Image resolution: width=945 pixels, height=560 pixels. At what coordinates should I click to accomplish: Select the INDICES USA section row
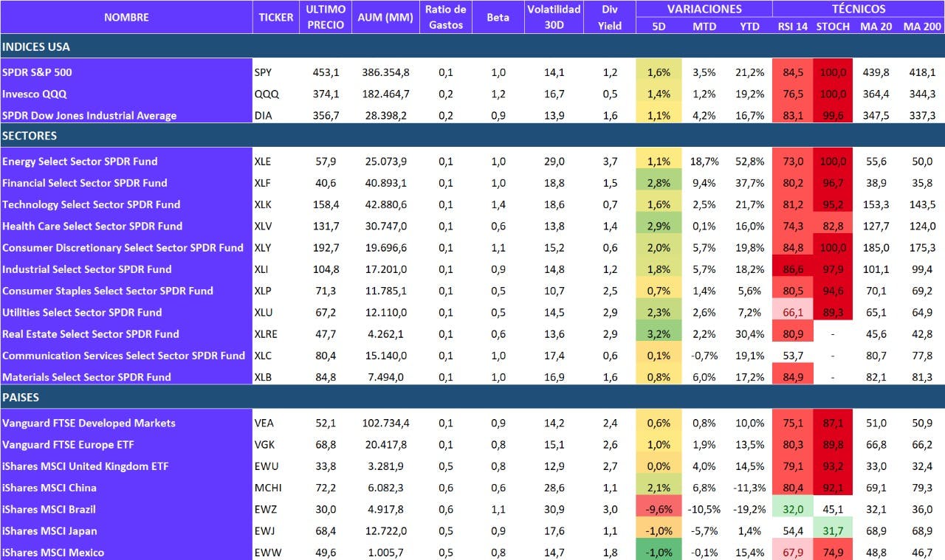[472, 46]
